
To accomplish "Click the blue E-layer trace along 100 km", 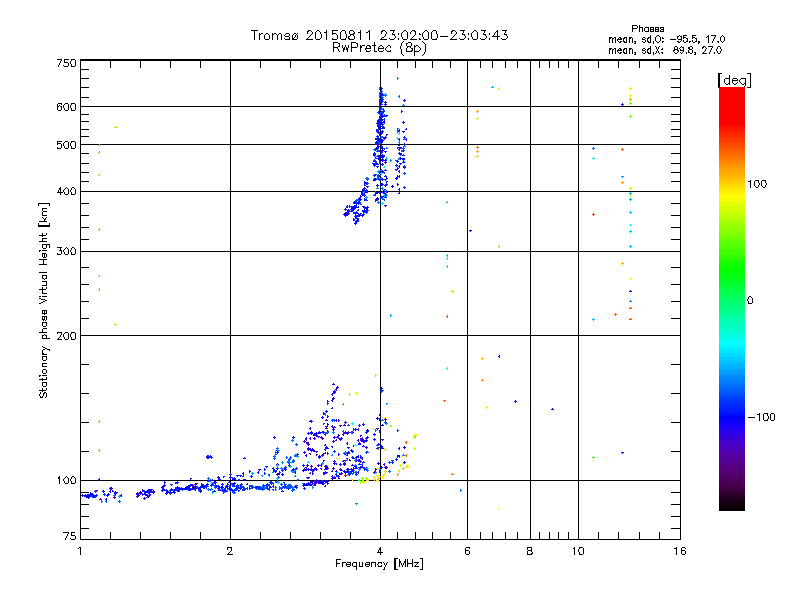I will pos(204,488).
